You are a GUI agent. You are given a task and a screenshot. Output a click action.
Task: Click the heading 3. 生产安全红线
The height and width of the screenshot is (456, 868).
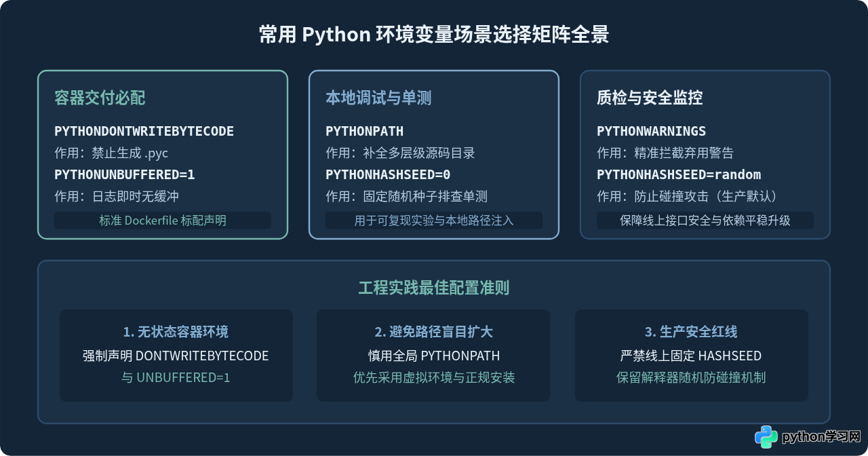point(691,332)
